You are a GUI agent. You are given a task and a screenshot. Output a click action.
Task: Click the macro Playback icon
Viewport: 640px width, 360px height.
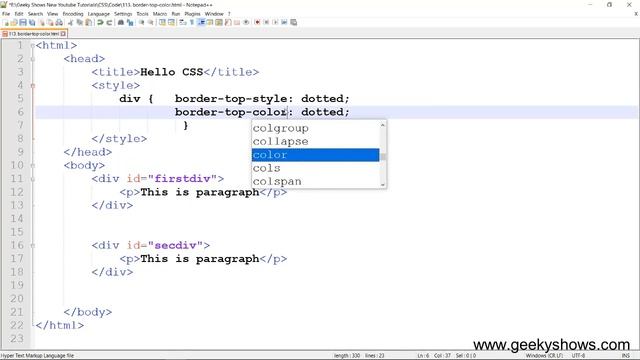(275, 22)
